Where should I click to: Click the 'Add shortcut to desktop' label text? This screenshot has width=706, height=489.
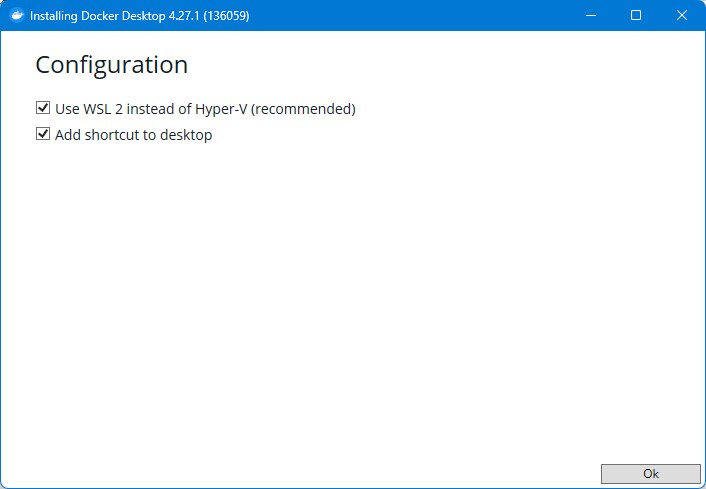coord(133,135)
